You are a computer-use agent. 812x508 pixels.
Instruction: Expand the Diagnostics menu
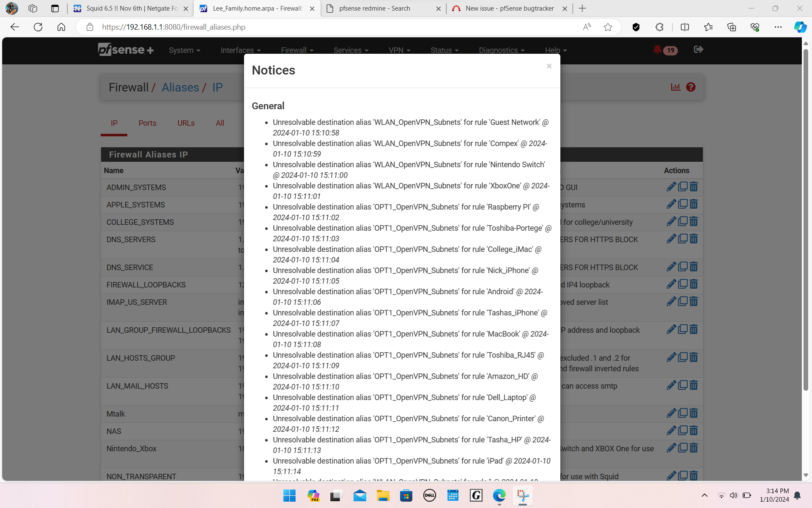501,50
